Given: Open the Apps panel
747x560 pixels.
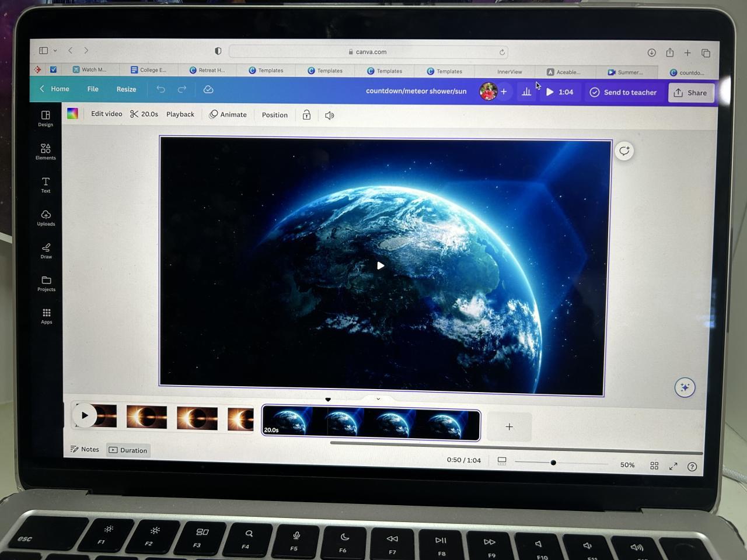Looking at the screenshot, I should tap(47, 316).
